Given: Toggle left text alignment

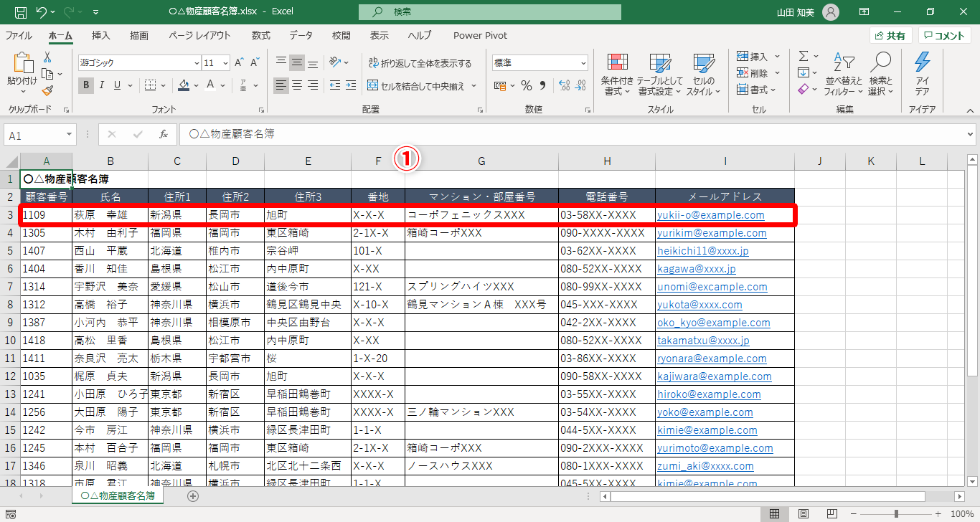Looking at the screenshot, I should click(281, 85).
